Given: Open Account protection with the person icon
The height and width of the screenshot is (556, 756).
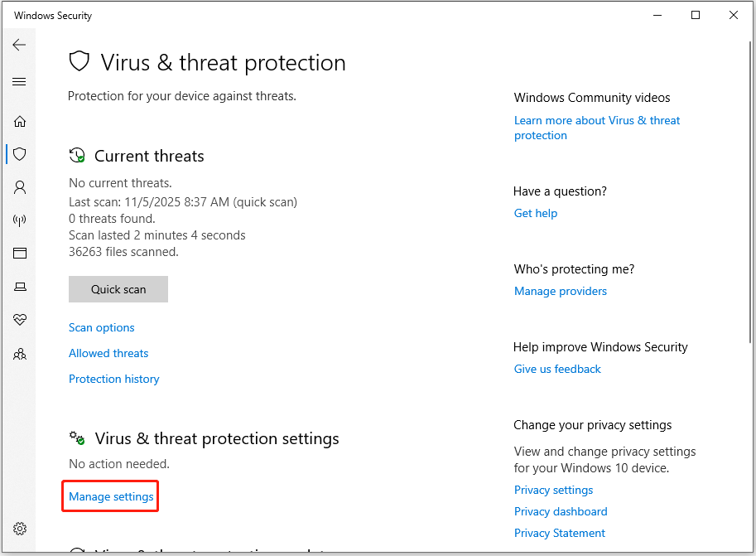Looking at the screenshot, I should pyautogui.click(x=18, y=187).
